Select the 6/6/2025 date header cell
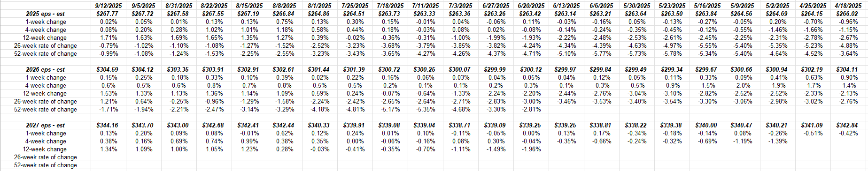The image size is (868, 171). coord(602,6)
